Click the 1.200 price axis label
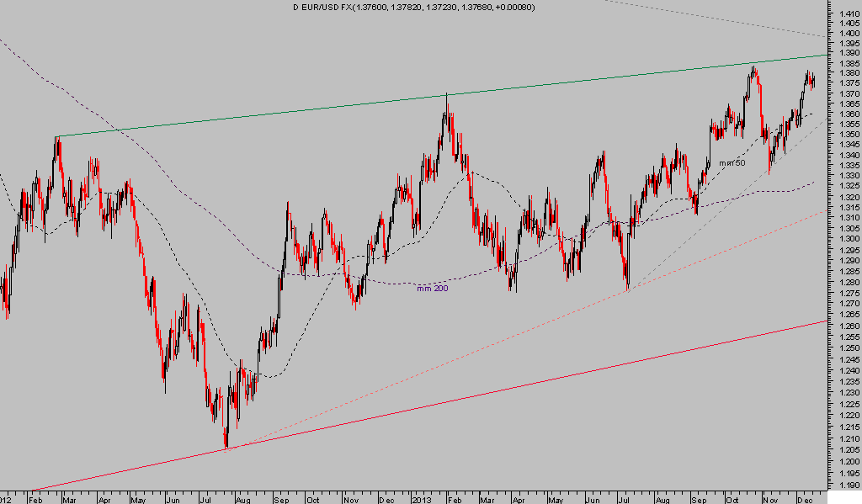862x504 pixels. click(849, 463)
